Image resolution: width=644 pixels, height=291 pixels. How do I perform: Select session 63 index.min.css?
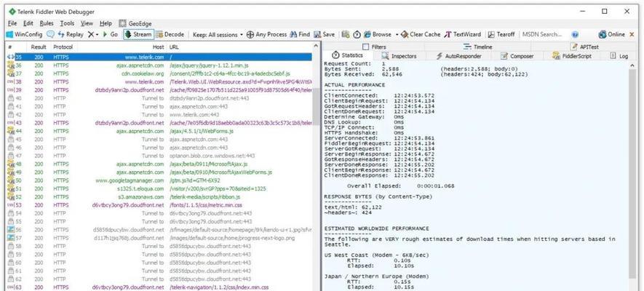[159, 287]
